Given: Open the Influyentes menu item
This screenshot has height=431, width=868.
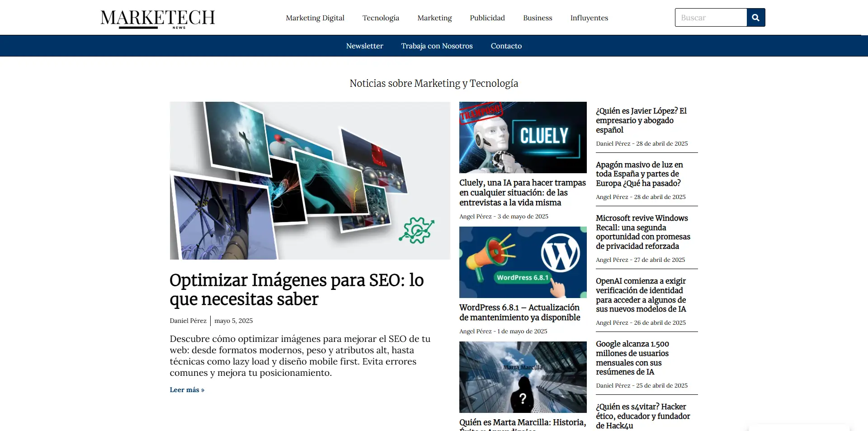Looking at the screenshot, I should (x=589, y=18).
